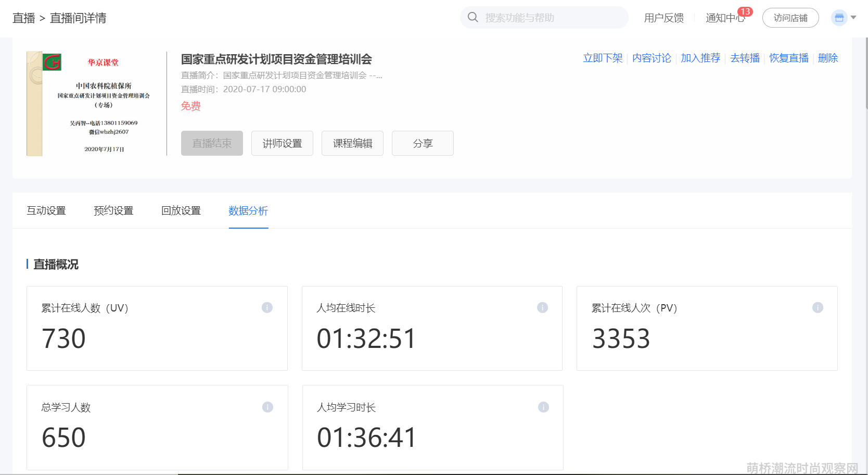
Task: Click 加入推荐
Action: pyautogui.click(x=700, y=58)
